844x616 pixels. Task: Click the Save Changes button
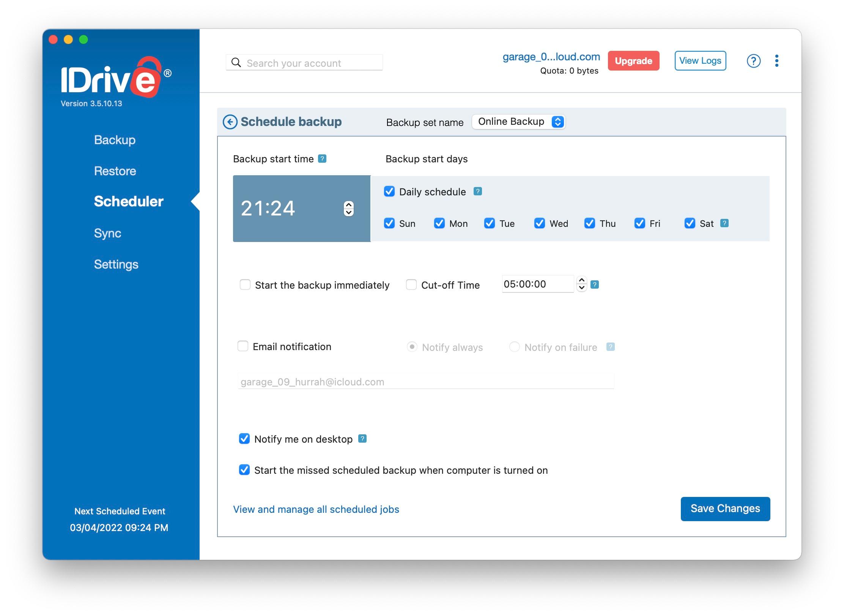(725, 509)
